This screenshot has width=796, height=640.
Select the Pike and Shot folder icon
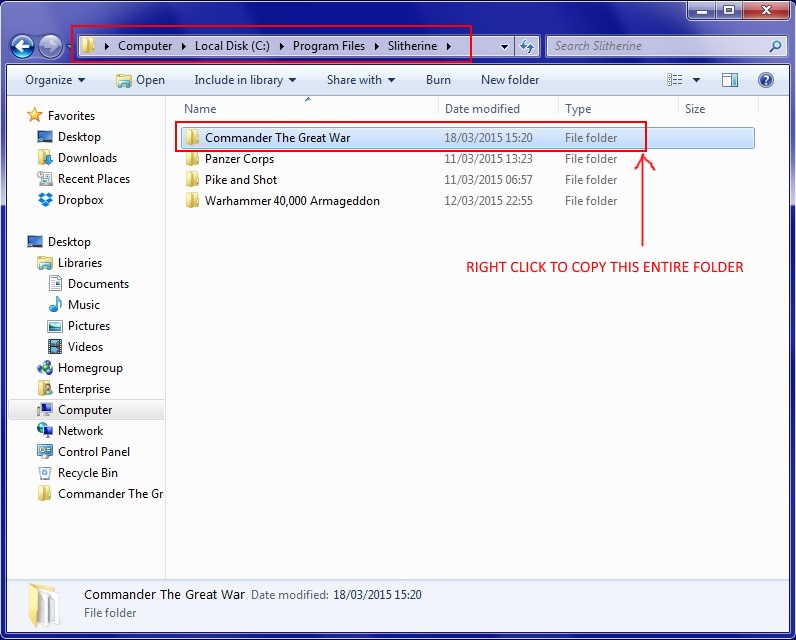pos(192,180)
